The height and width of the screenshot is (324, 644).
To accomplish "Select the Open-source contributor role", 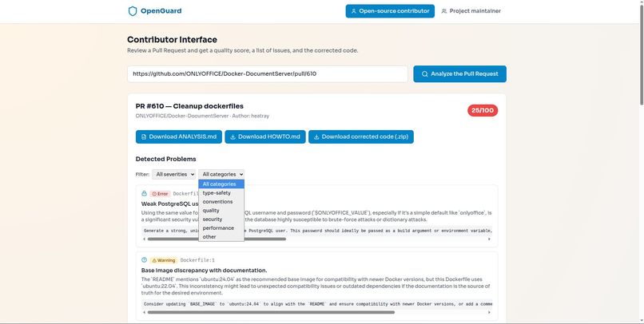I will click(390, 11).
